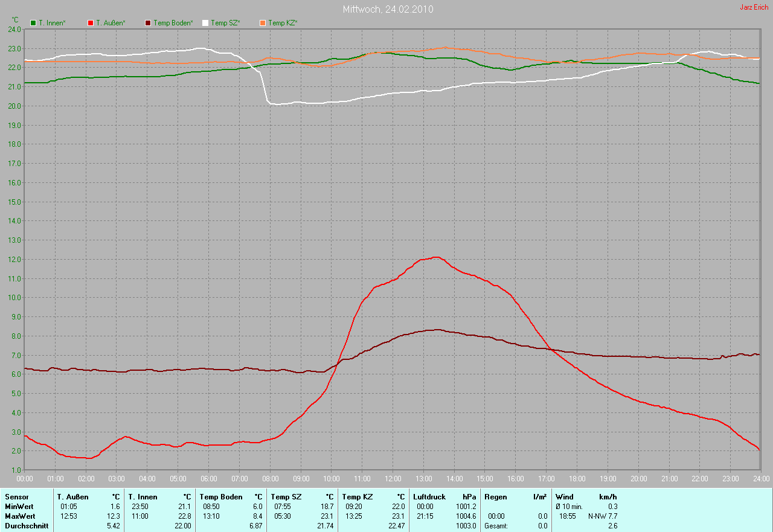Click the 'Wind' table column header
This screenshot has height=532, width=773.
pos(565,497)
